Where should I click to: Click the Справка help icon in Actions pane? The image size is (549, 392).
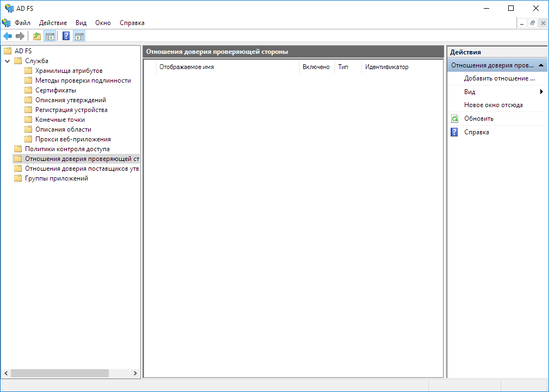click(x=455, y=132)
